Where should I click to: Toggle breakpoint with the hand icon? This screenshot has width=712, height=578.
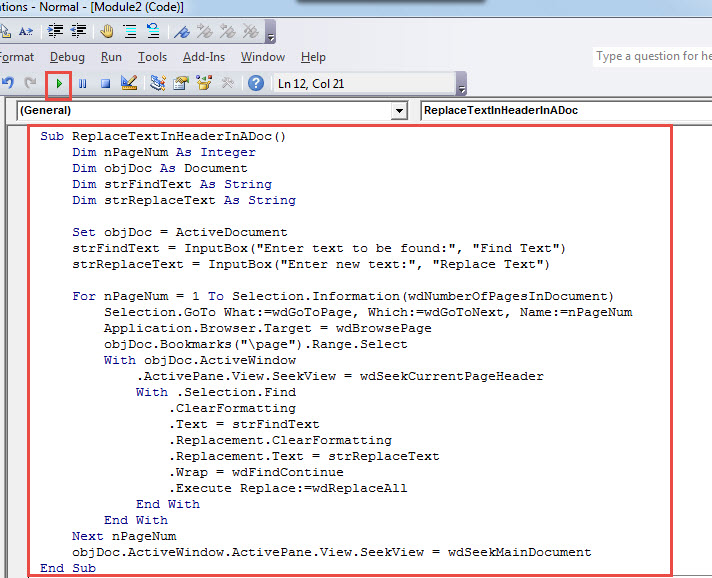[106, 31]
